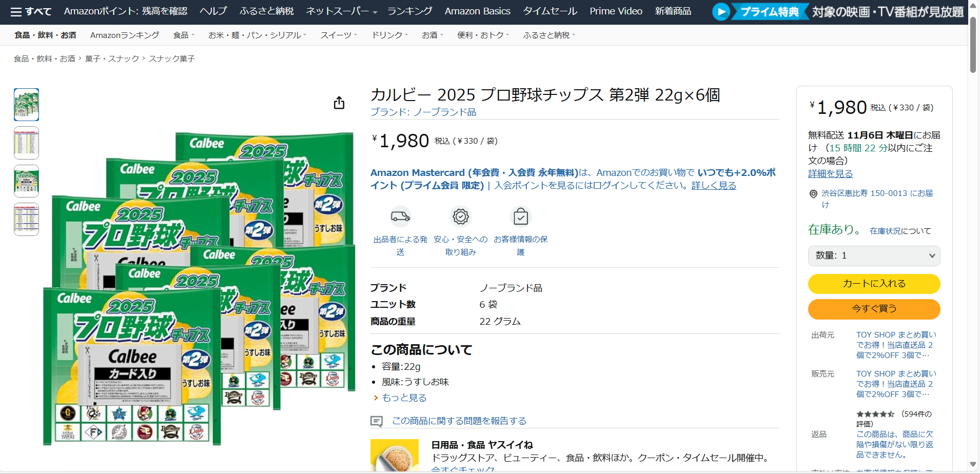Click the 今すぐ買う button

coord(874,309)
